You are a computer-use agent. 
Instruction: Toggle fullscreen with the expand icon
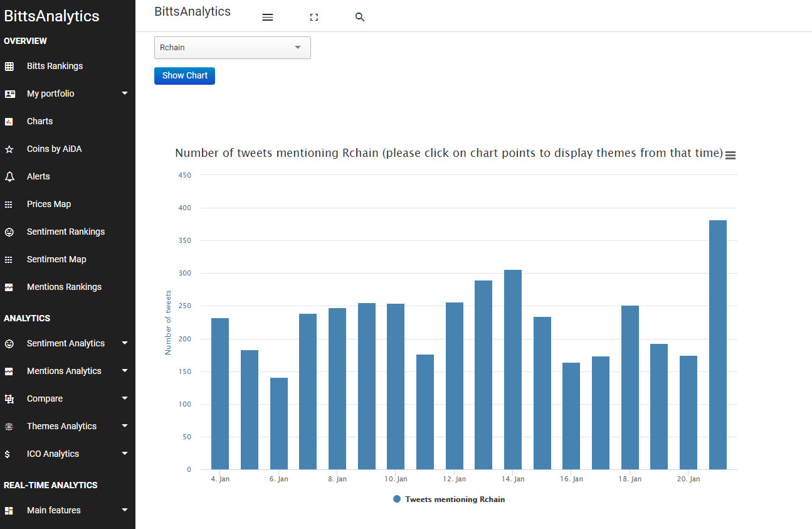pyautogui.click(x=314, y=18)
